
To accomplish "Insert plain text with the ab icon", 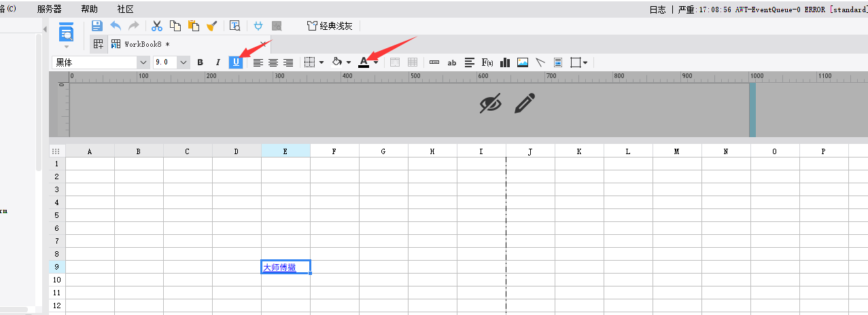I will tap(452, 62).
